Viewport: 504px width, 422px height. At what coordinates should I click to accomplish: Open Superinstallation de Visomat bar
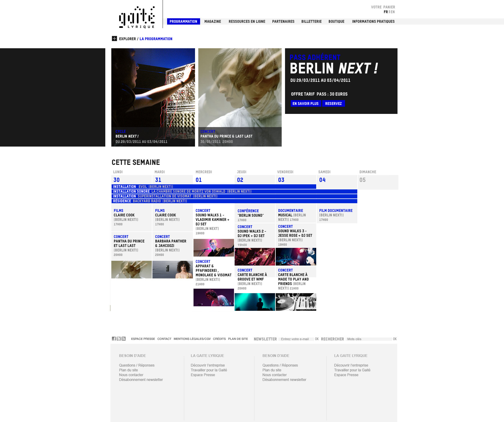tap(234, 196)
